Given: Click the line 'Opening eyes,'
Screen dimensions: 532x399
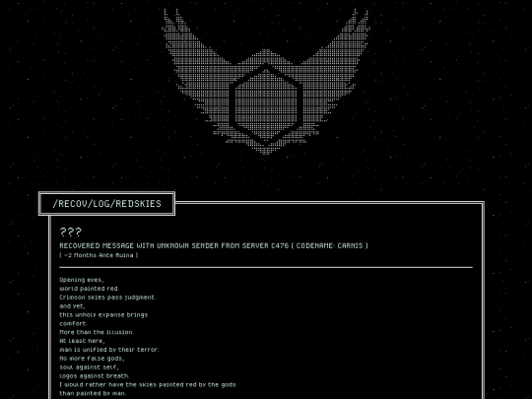Looking at the screenshot, I should click(82, 280).
